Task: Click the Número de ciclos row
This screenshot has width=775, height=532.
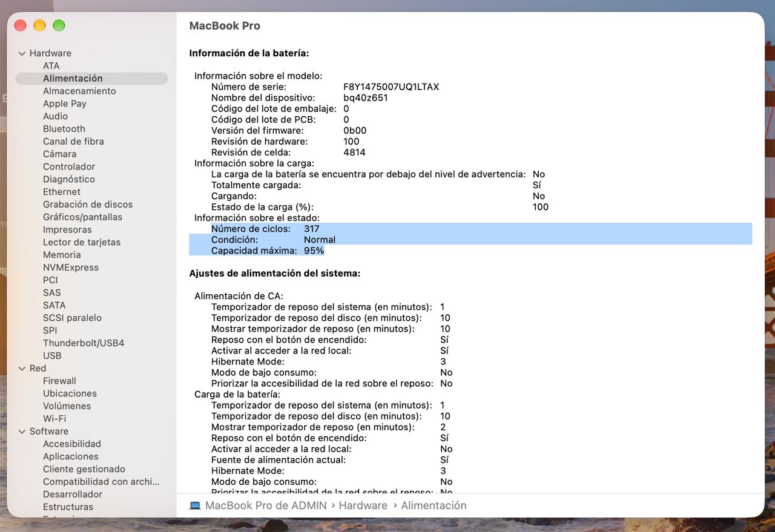Action: 470,229
